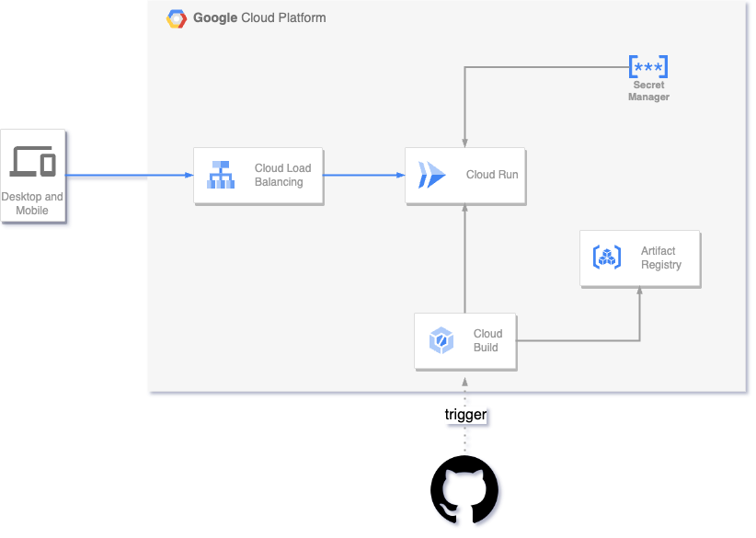This screenshot has height=538, width=756.
Task: Click the 'Artifact Registry' label text
Action: 660,258
